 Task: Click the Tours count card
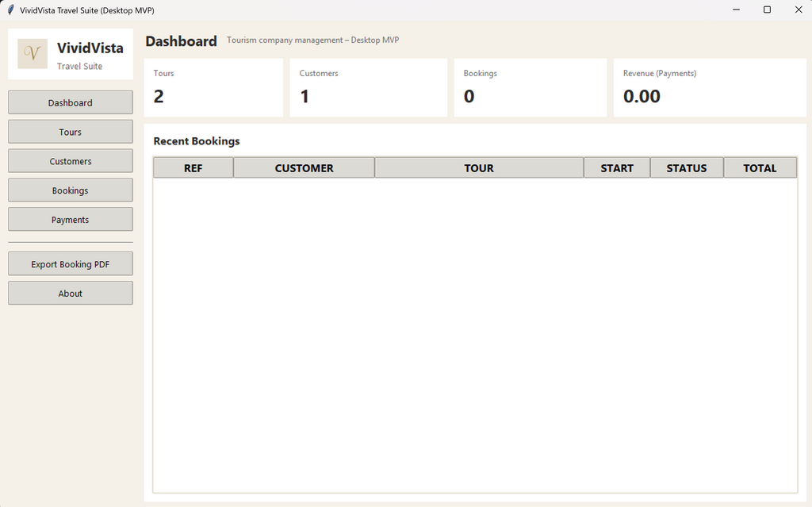coord(213,87)
